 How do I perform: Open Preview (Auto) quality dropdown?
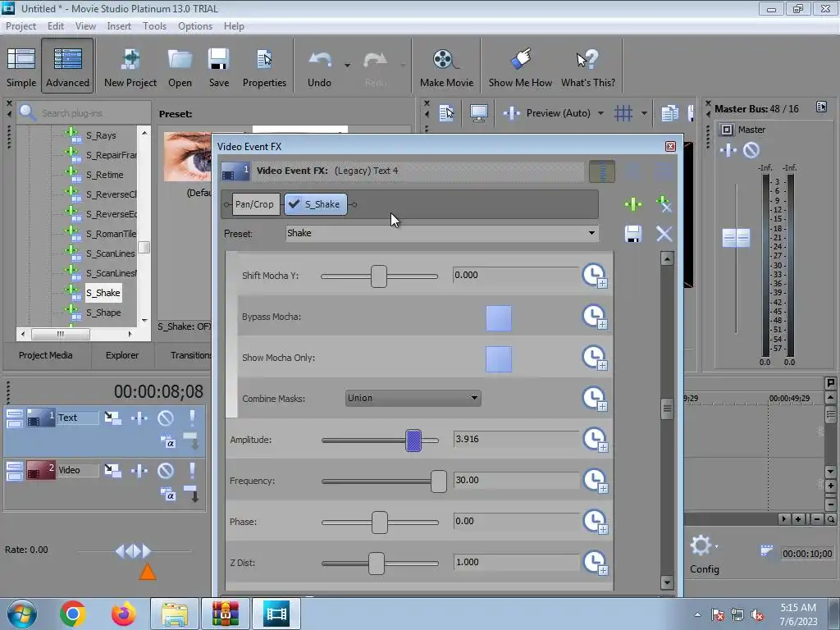pyautogui.click(x=600, y=113)
